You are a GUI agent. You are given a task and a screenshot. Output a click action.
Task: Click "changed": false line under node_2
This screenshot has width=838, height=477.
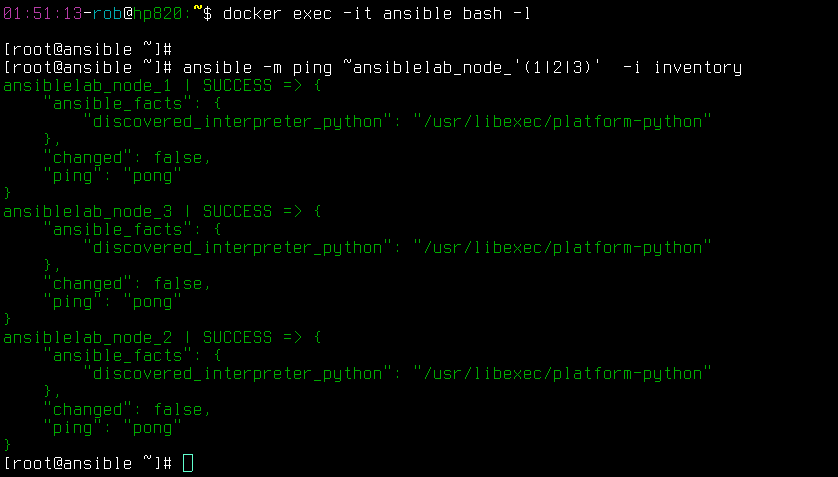tap(127, 410)
